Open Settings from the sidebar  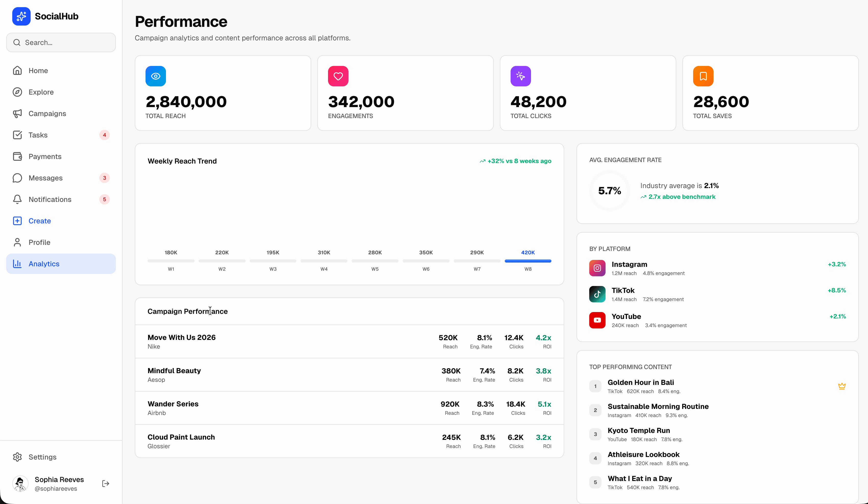42,457
